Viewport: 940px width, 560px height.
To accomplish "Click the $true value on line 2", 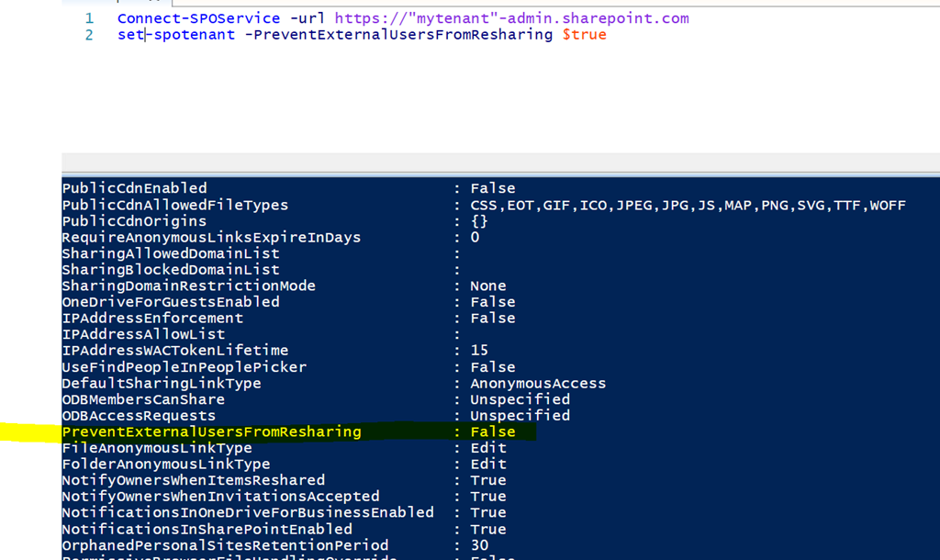I will (584, 35).
